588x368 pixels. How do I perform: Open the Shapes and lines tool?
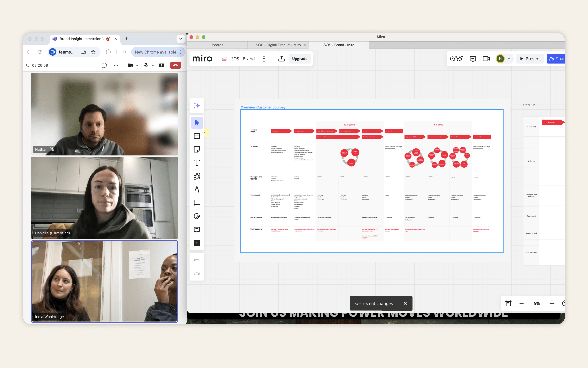coord(197,176)
